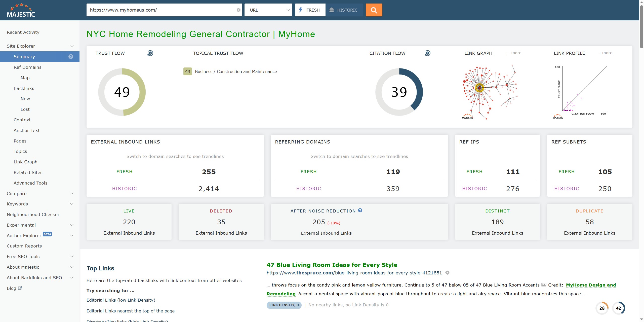This screenshot has width=644, height=322.
Task: Search Editorial Links (low Link Density)
Action: tap(121, 300)
